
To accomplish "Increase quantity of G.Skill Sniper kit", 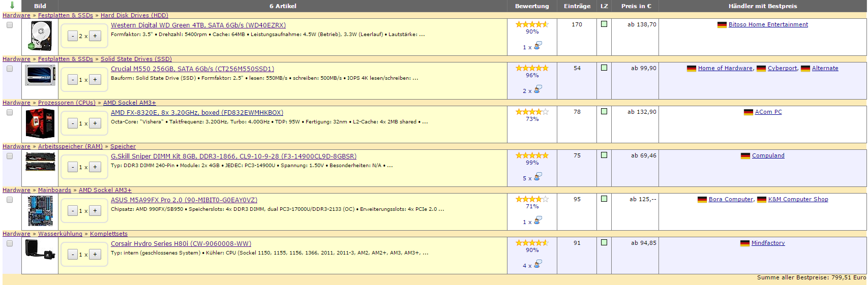I will 95,167.
